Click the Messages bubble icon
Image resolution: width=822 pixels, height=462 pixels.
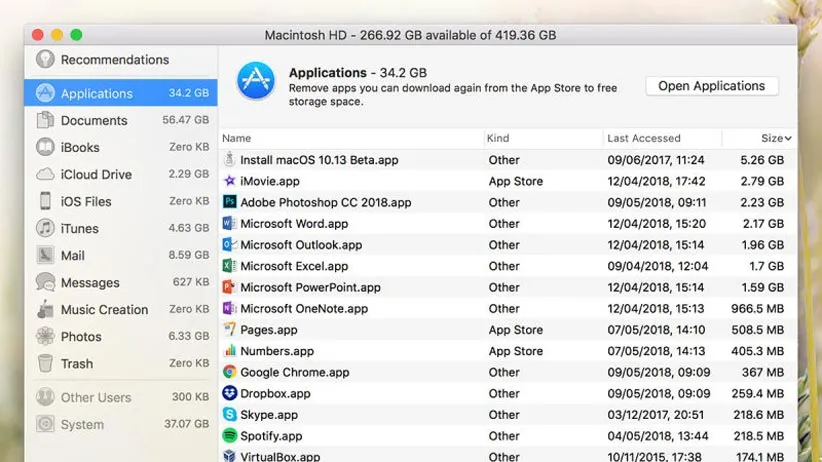point(45,283)
